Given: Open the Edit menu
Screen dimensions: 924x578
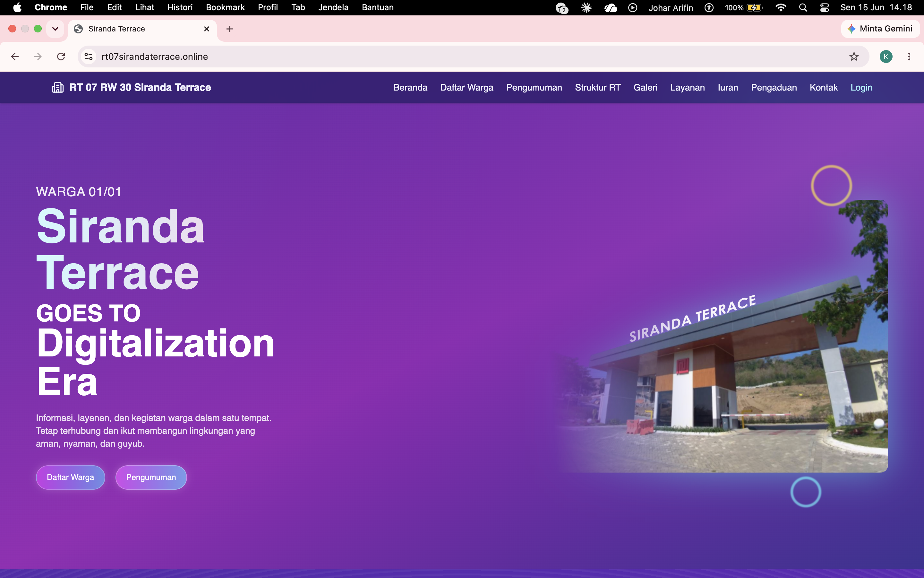Looking at the screenshot, I should [x=115, y=8].
